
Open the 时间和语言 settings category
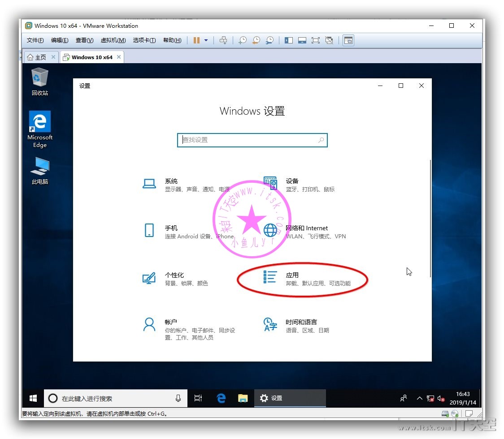click(x=295, y=326)
